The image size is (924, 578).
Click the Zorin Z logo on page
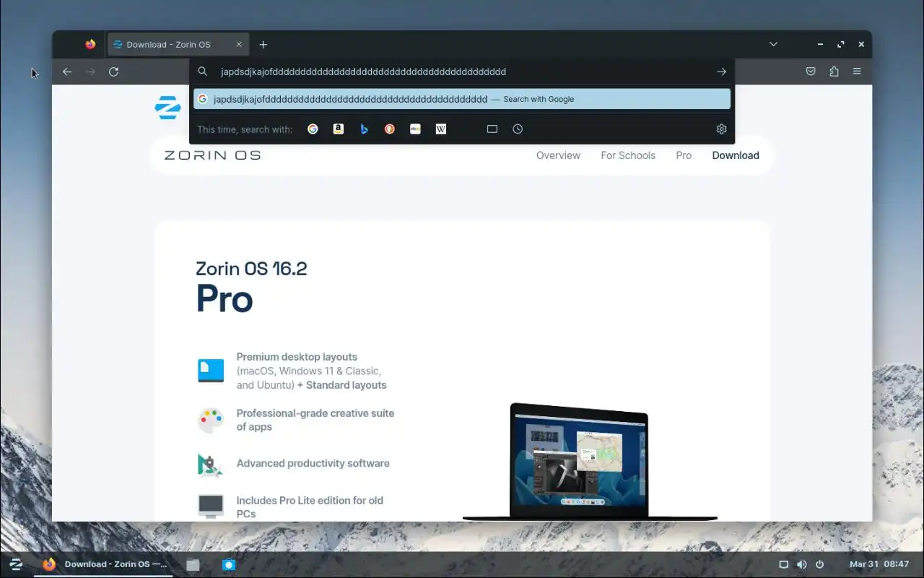click(x=167, y=107)
